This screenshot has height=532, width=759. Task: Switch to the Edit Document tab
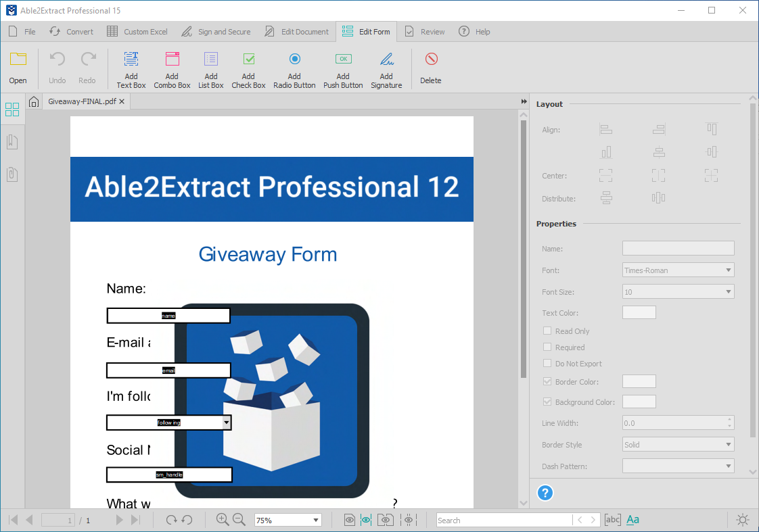pos(297,32)
